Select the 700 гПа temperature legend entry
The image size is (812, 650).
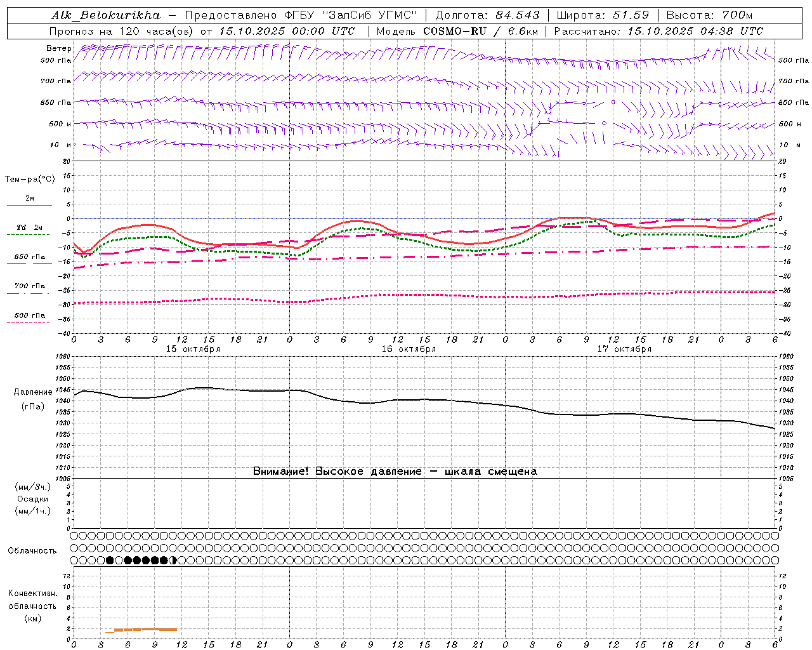pos(29,286)
